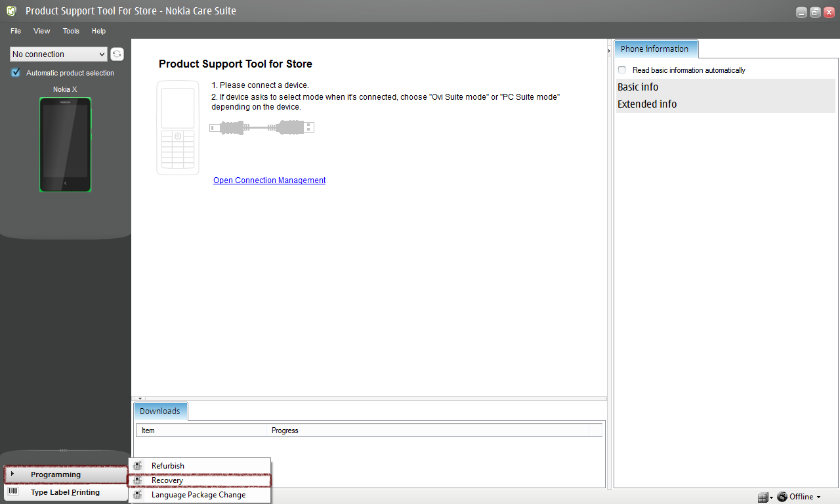Click the refresh connection icon button
The image size is (840, 504).
click(x=117, y=54)
